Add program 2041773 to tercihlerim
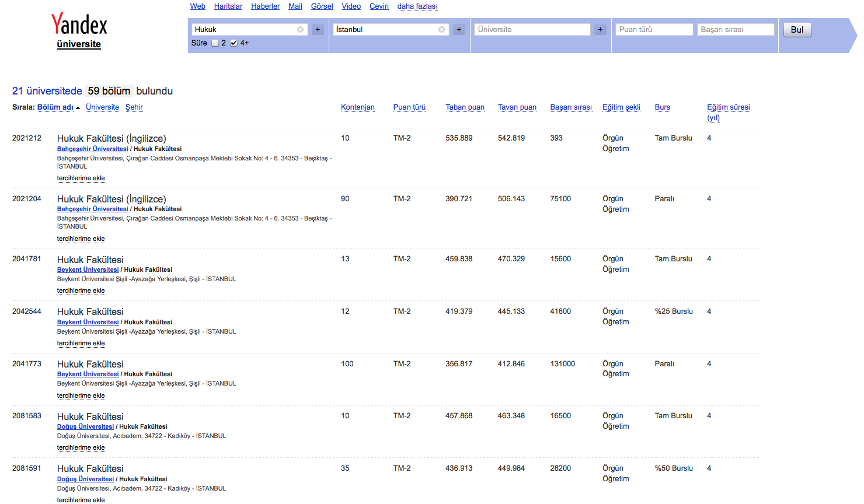Image resolution: width=864 pixels, height=504 pixels. coord(81,395)
